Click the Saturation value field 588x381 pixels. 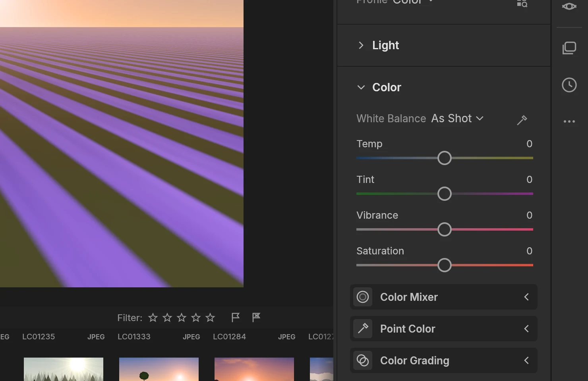529,251
